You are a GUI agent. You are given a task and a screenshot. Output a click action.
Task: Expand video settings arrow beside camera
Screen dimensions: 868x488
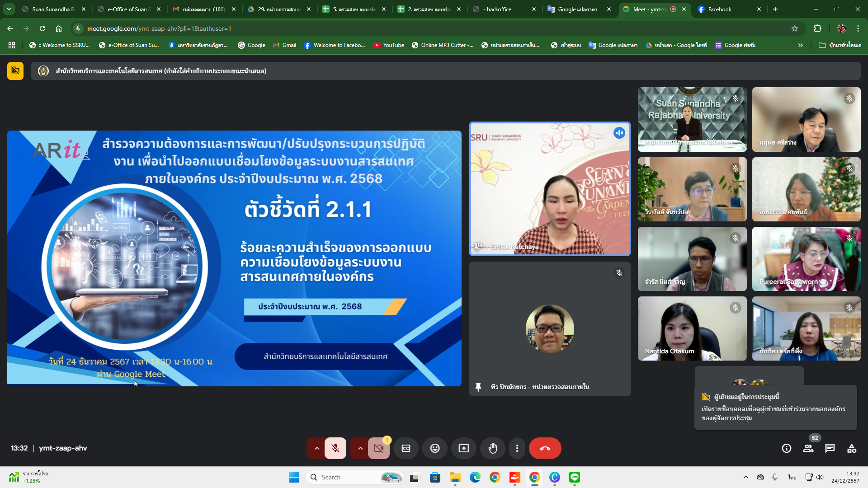(x=360, y=448)
